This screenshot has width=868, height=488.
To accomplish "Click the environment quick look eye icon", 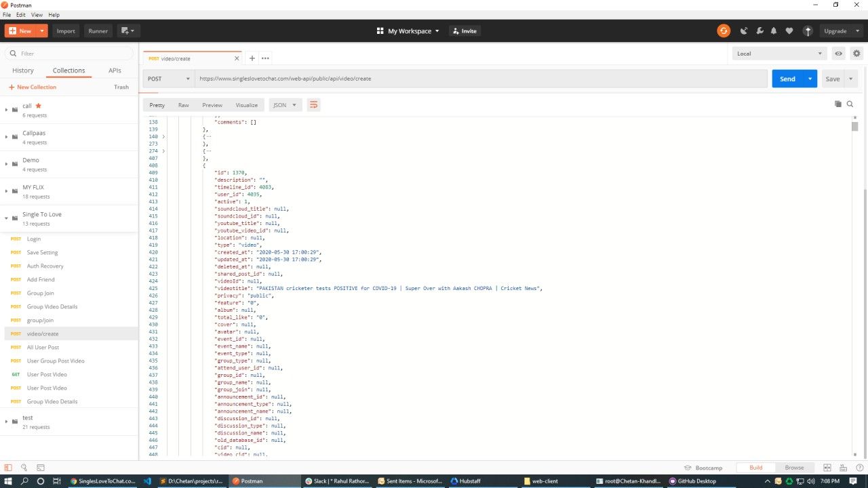I will click(x=839, y=54).
